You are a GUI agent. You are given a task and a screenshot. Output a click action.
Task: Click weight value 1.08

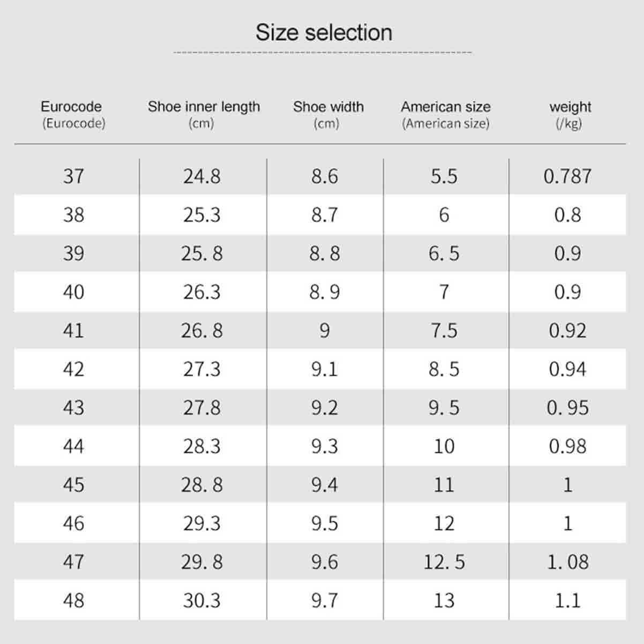(x=567, y=562)
